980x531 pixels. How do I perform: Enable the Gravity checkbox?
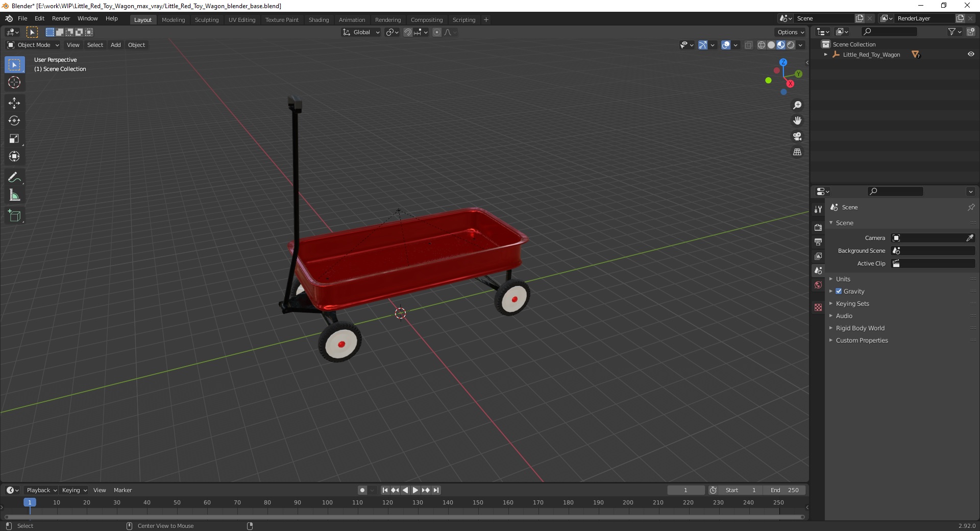coord(839,291)
